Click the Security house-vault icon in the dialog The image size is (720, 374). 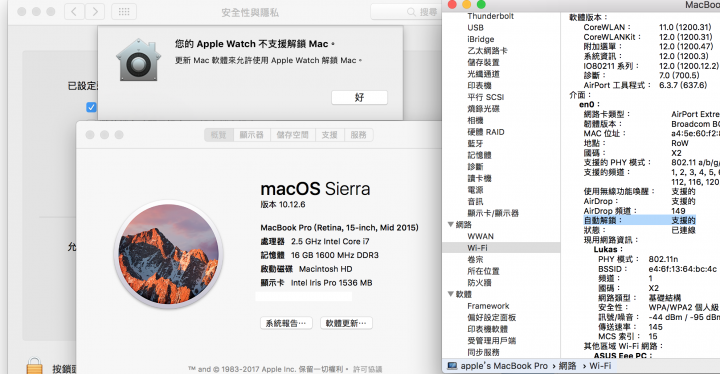[138, 60]
